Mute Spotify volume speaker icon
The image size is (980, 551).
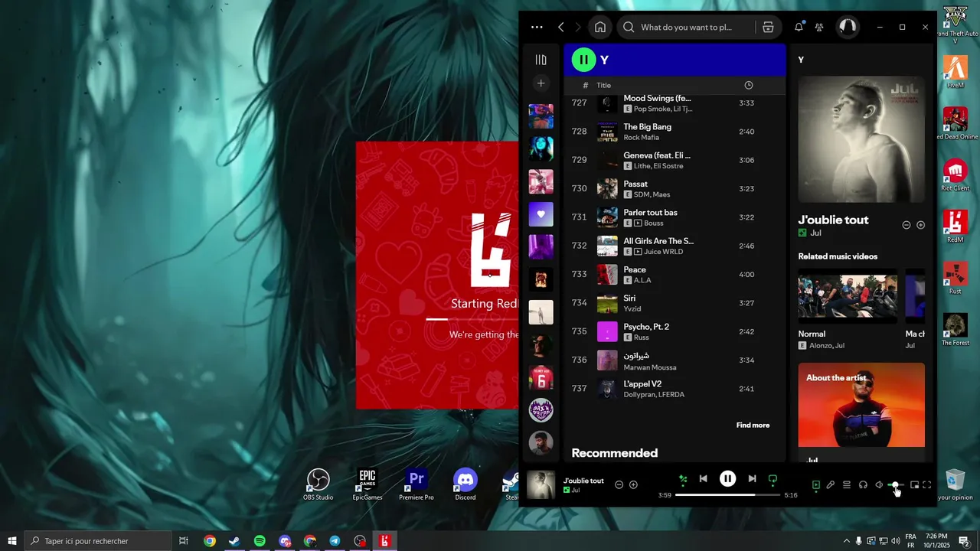pyautogui.click(x=879, y=484)
